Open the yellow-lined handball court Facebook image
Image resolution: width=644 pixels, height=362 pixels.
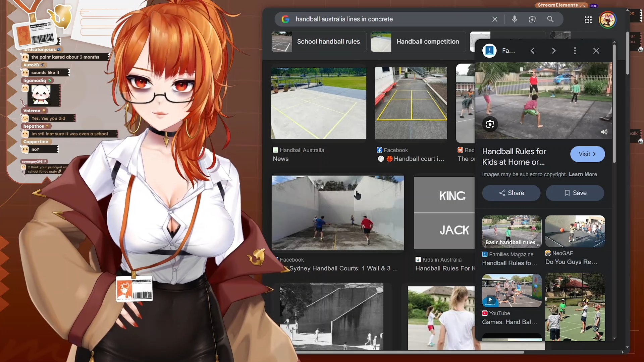tap(411, 103)
